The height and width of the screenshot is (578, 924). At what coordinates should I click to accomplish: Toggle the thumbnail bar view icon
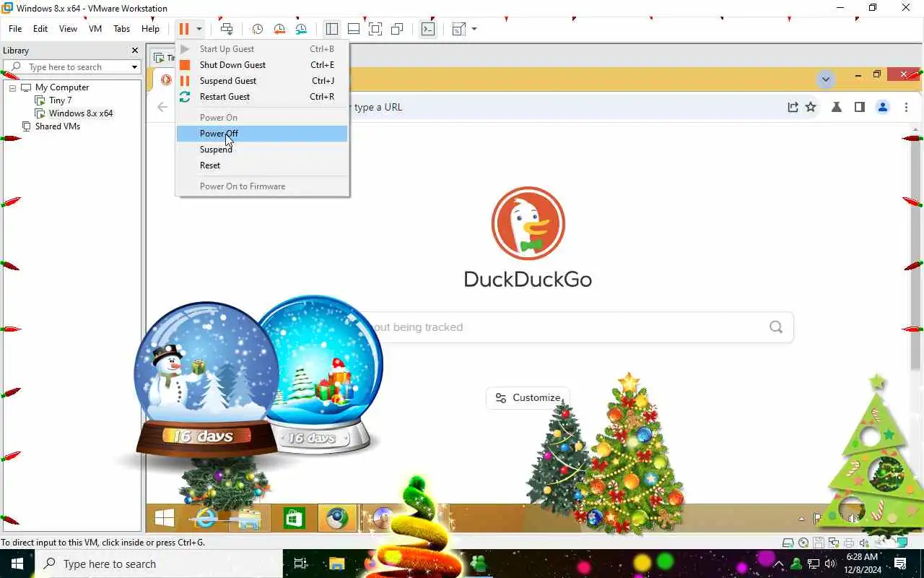click(354, 29)
